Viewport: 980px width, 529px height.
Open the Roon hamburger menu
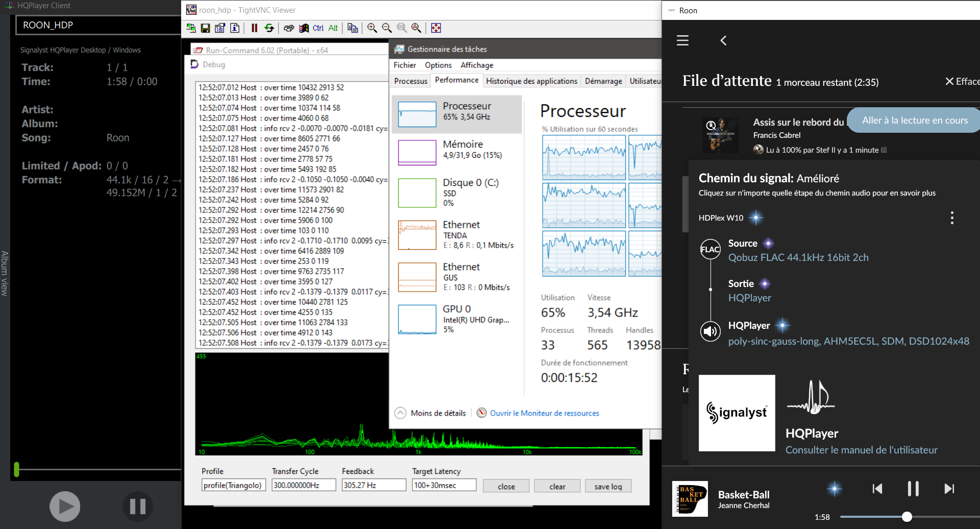[682, 40]
